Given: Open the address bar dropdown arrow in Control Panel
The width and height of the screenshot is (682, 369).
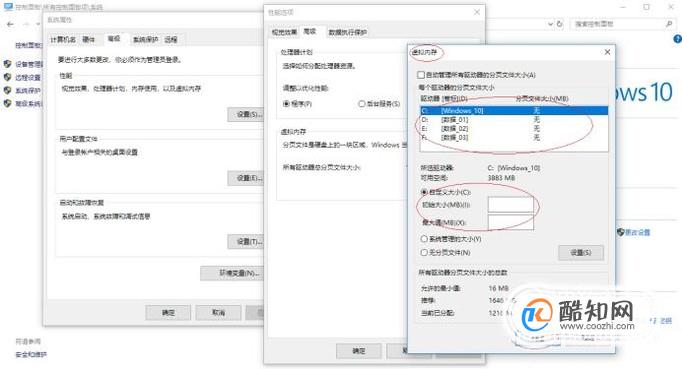Looking at the screenshot, I should point(550,24).
